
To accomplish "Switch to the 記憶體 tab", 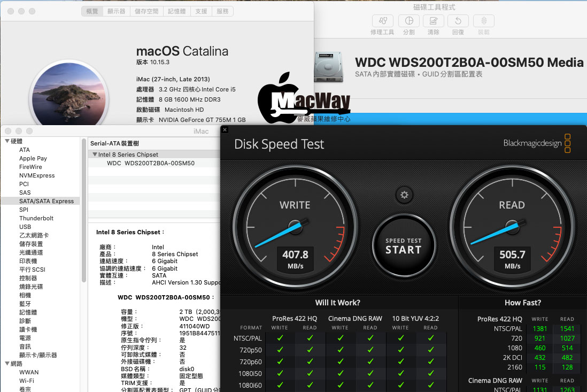I will click(x=177, y=11).
